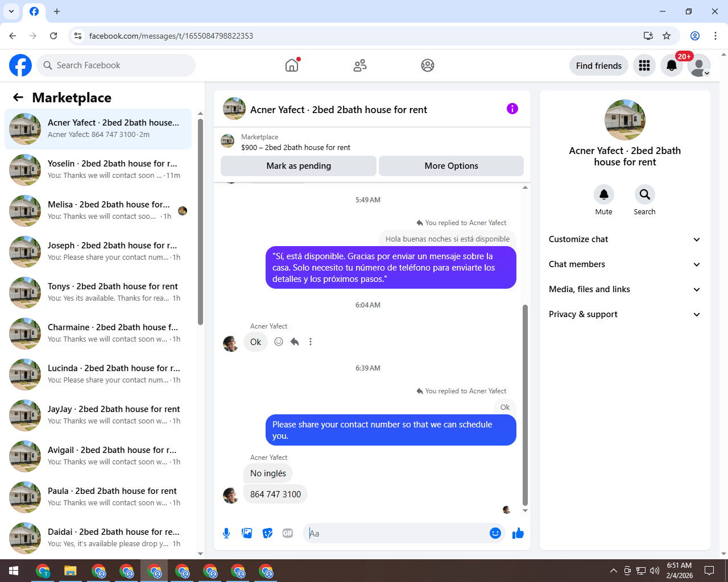Open Paula conversation in list

click(x=98, y=497)
